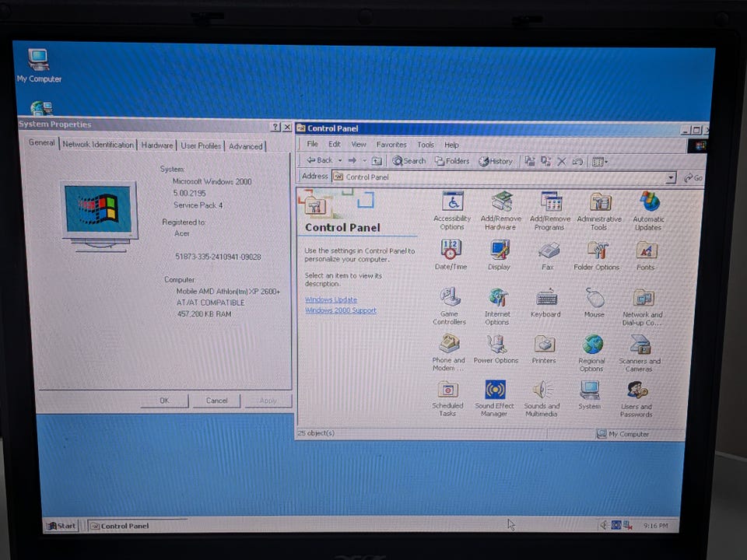Viewport: 747px width, 560px height.
Task: Select the Users and Passwords icon
Action: [637, 399]
